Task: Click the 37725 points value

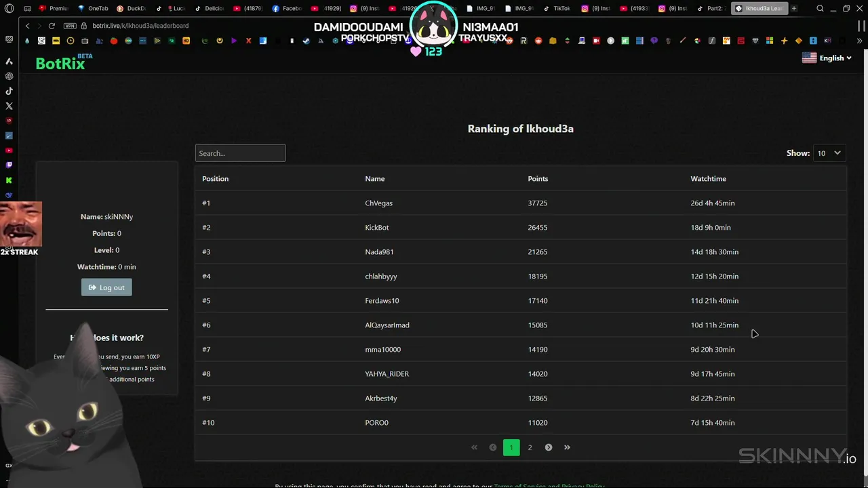Action: click(x=538, y=203)
